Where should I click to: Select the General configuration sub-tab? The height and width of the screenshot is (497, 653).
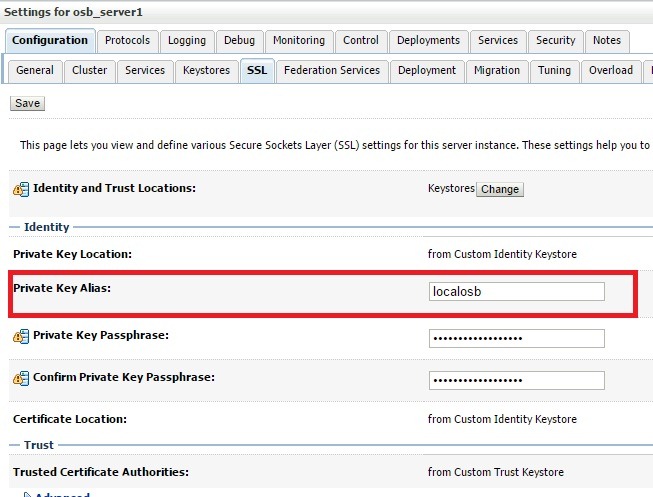tap(35, 71)
